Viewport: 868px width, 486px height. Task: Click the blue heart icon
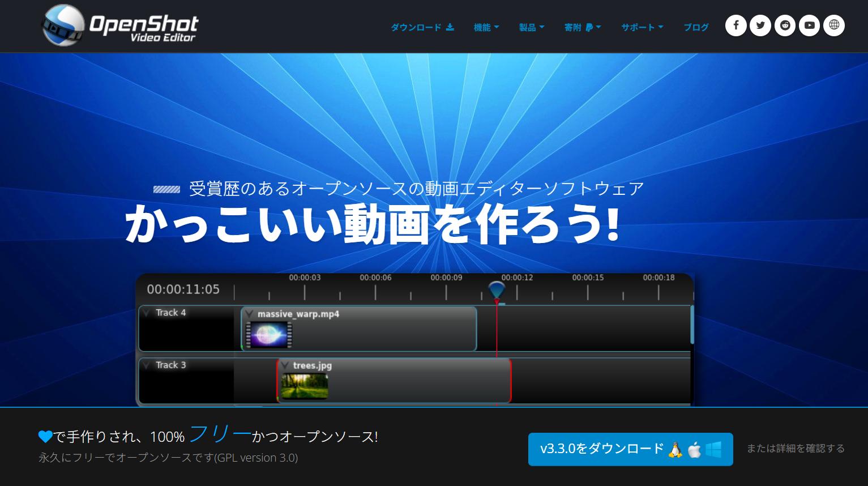click(45, 437)
